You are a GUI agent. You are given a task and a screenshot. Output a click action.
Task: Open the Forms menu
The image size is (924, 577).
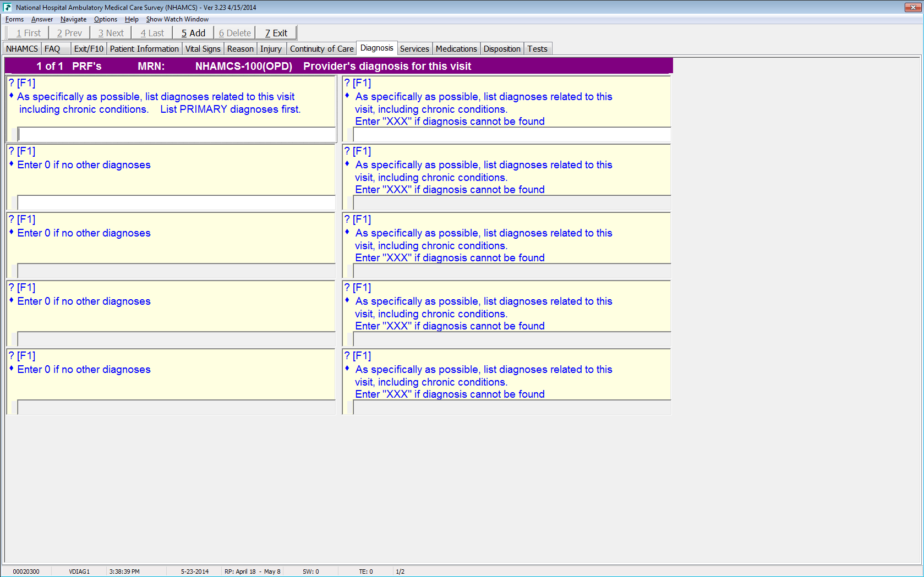14,19
